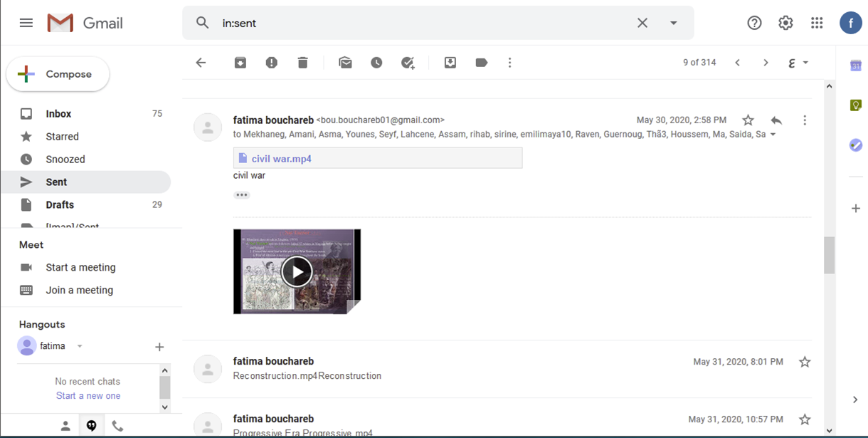Open the Labels icon in toolbar
The width and height of the screenshot is (868, 438).
click(x=482, y=63)
